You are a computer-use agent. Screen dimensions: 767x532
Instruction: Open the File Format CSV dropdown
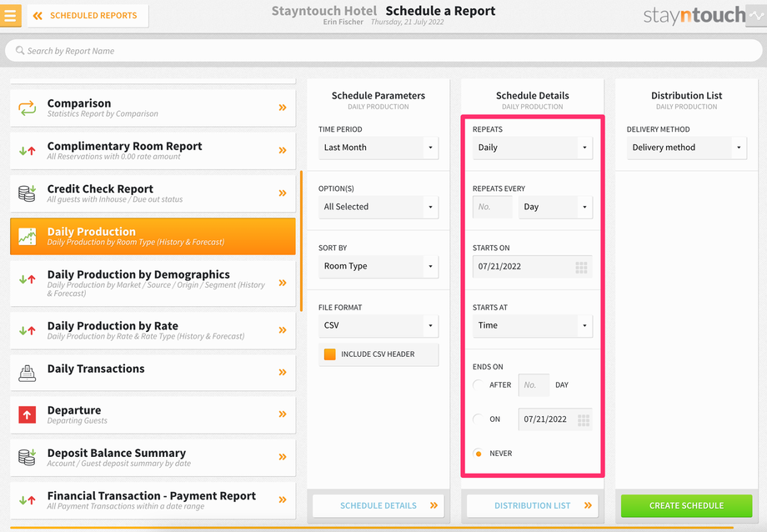point(378,325)
